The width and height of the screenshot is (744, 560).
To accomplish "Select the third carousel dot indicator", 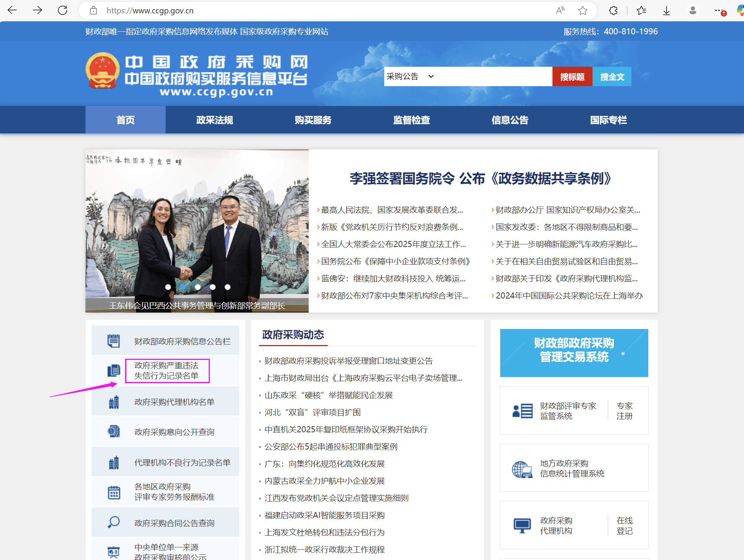I will (x=198, y=287).
